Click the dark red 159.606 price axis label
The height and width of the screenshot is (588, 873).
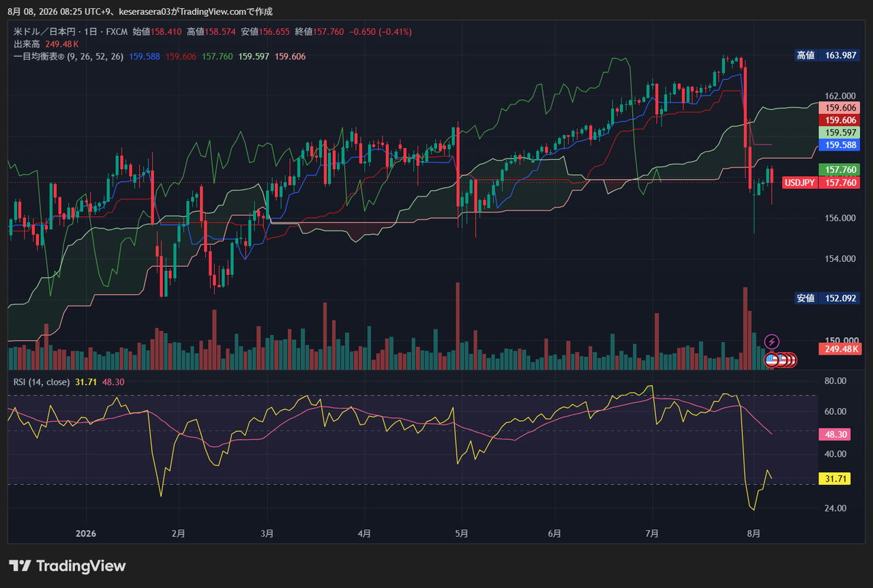click(840, 120)
